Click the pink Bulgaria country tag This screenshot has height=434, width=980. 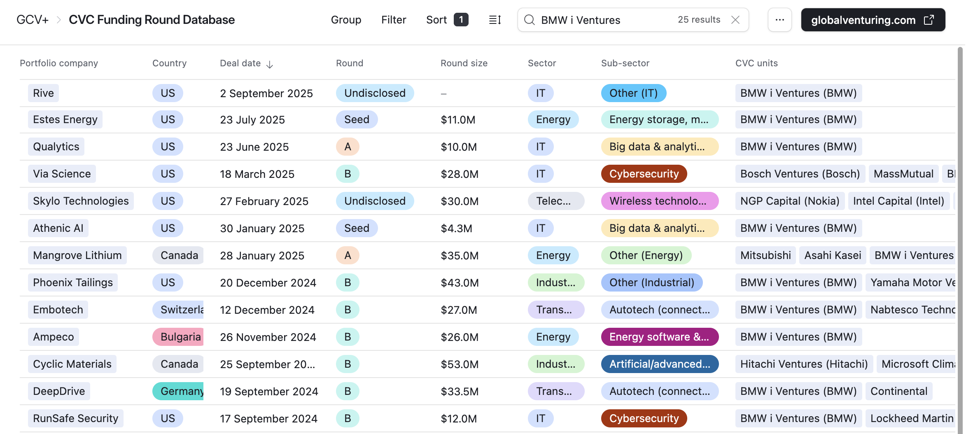pyautogui.click(x=179, y=337)
